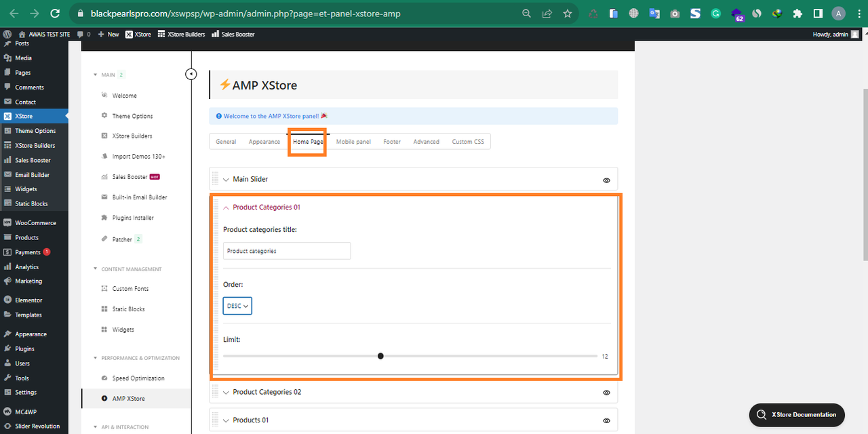Click the Limit slider handle
Image resolution: width=868 pixels, height=434 pixels.
380,356
